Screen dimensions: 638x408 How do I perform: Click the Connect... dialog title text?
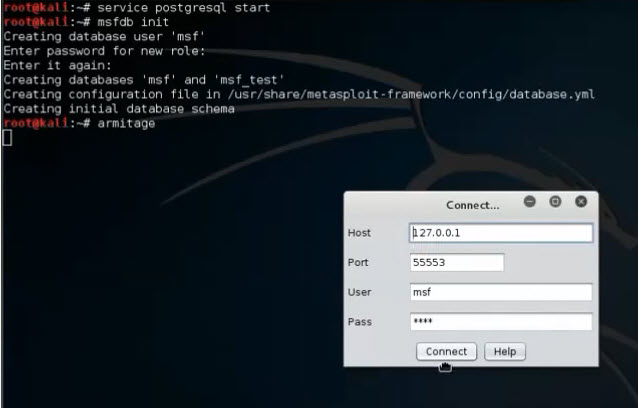pyautogui.click(x=472, y=205)
